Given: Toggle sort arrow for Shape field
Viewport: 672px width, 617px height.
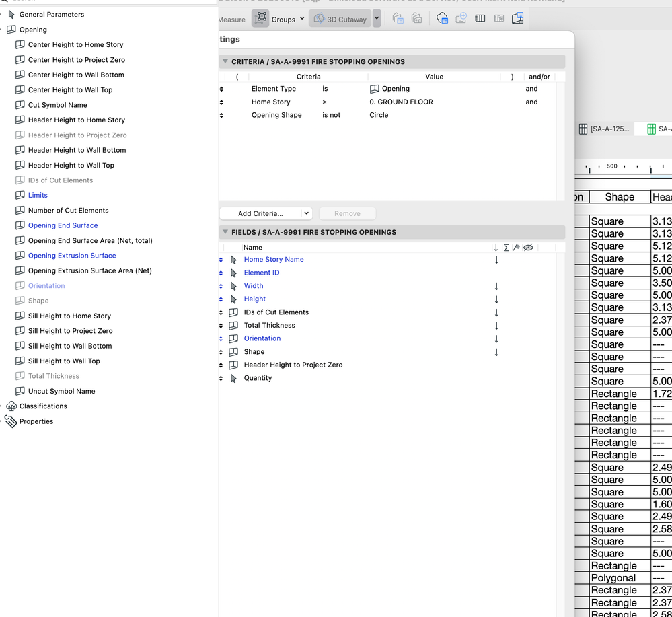Looking at the screenshot, I should tap(496, 352).
